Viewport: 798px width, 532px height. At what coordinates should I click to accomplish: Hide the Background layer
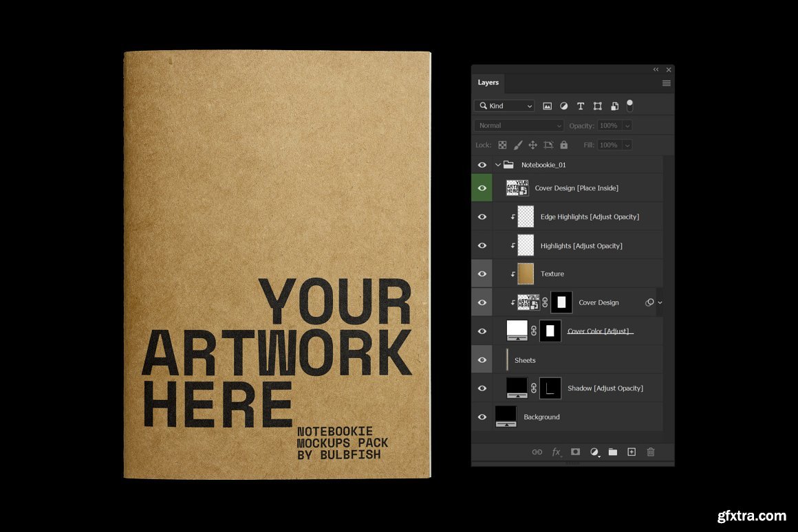tap(482, 417)
